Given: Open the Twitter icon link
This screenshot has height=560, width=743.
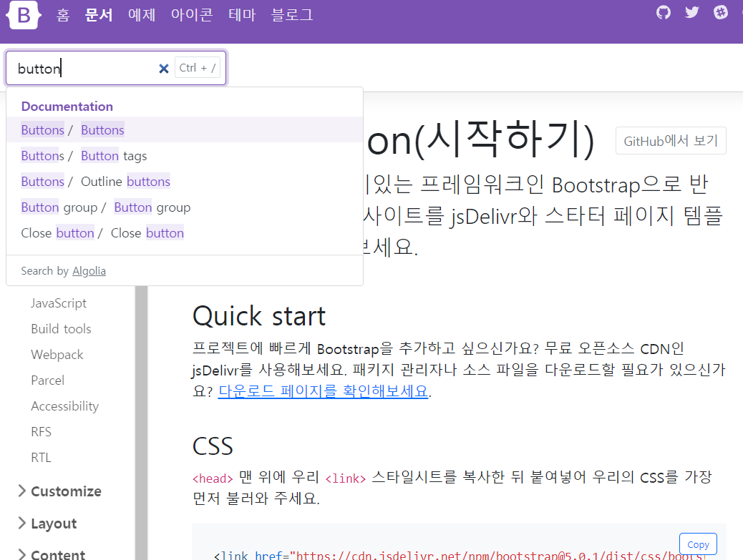Looking at the screenshot, I should pyautogui.click(x=692, y=12).
